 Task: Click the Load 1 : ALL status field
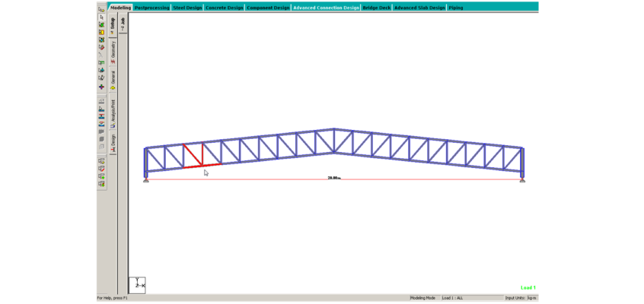[x=472, y=298]
